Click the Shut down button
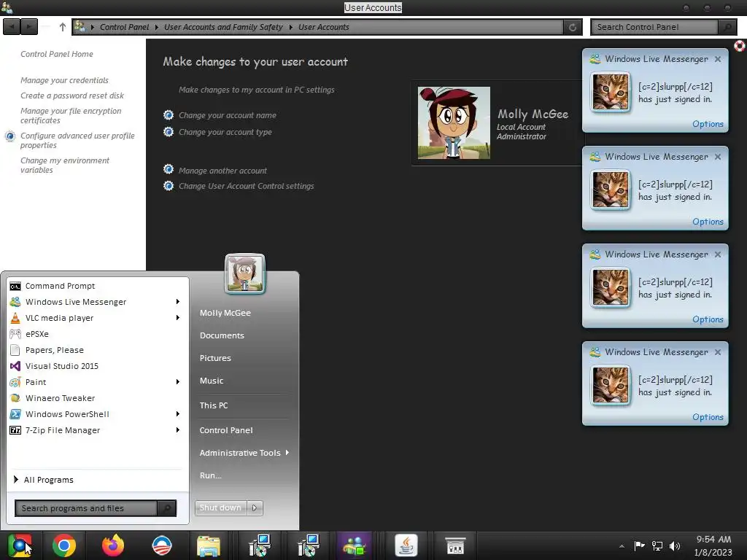Screen dimensions: 747x560 220,507
